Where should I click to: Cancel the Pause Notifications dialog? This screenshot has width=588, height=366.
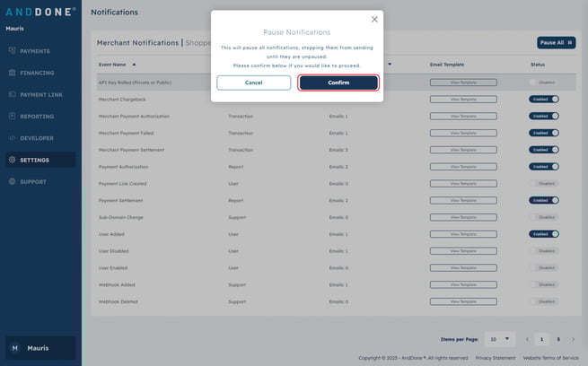point(253,83)
